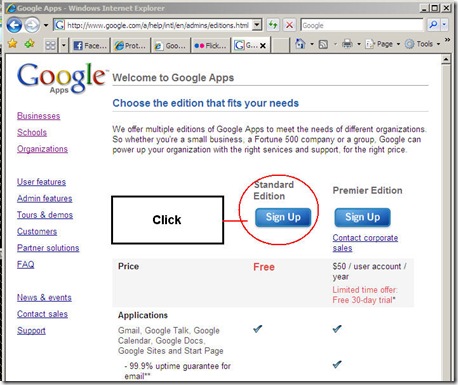
Task: Open the Contact corporate sales link
Action: coord(365,243)
